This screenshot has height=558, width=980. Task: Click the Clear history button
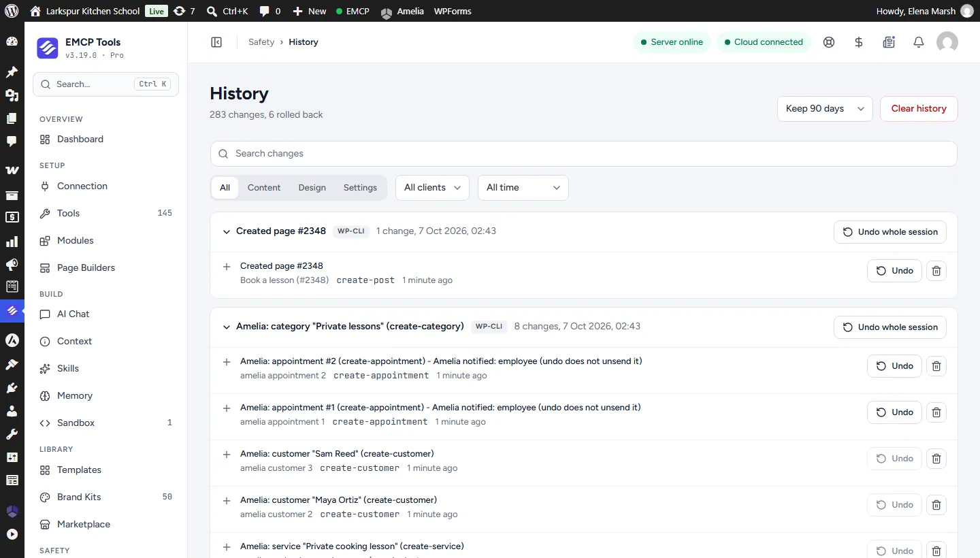919,109
